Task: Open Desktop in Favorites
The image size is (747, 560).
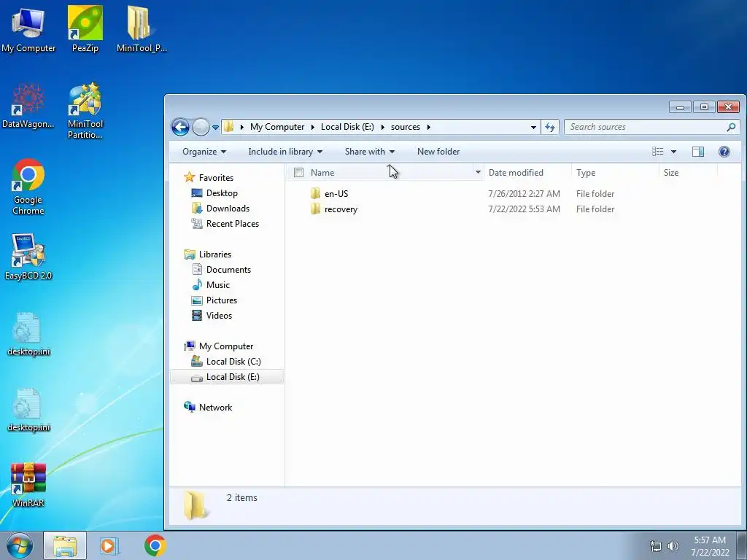Action: [222, 192]
